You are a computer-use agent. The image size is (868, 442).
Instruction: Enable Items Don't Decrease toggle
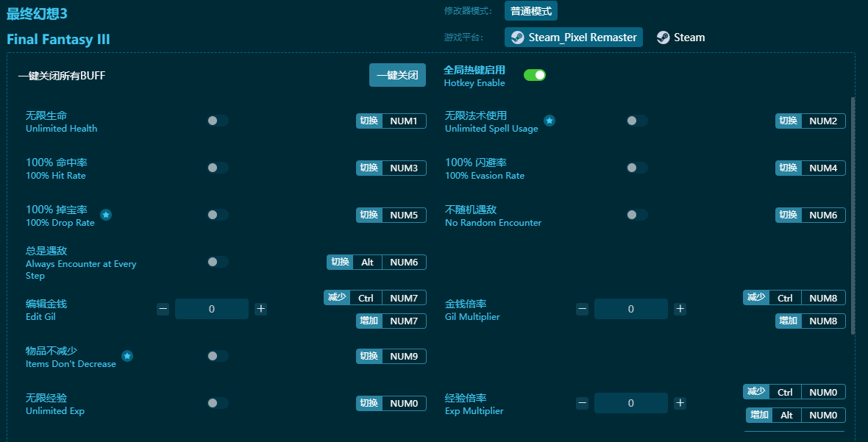coord(218,356)
